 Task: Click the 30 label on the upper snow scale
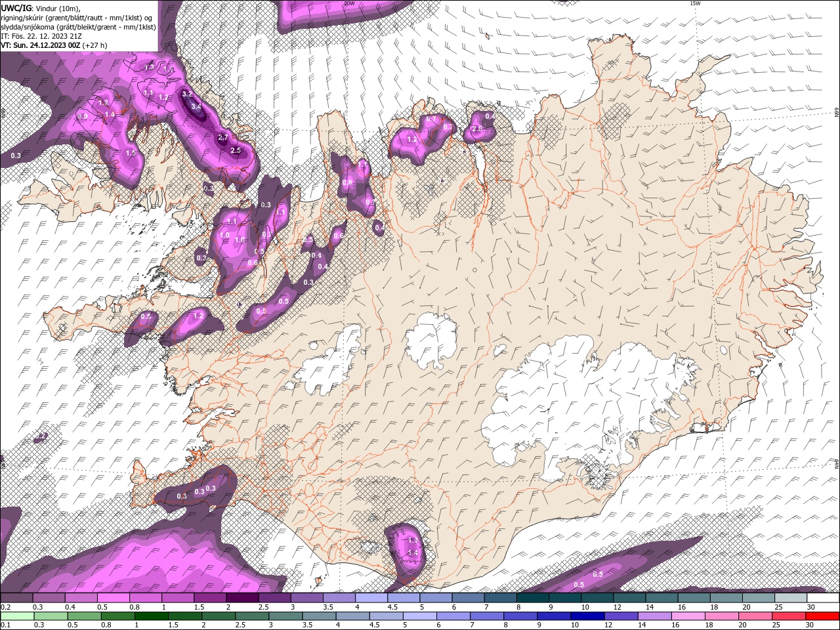(811, 607)
